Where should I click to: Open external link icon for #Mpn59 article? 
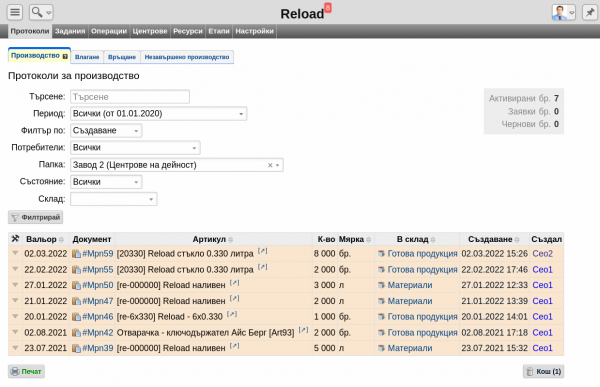[x=262, y=251]
